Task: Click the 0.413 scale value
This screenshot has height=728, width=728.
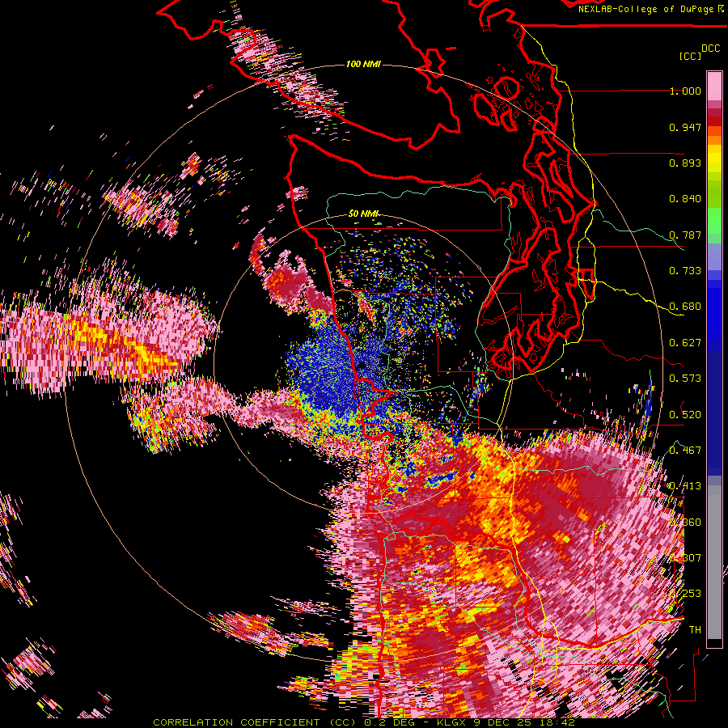Action: (x=685, y=486)
